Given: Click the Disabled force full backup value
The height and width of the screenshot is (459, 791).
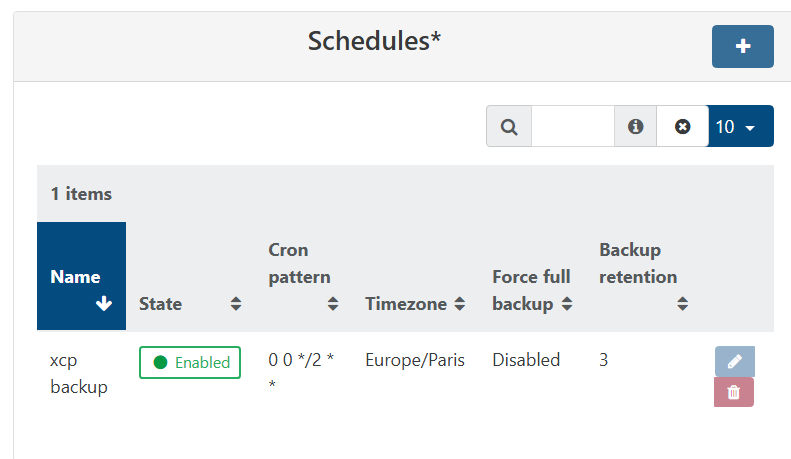Looking at the screenshot, I should (x=526, y=360).
